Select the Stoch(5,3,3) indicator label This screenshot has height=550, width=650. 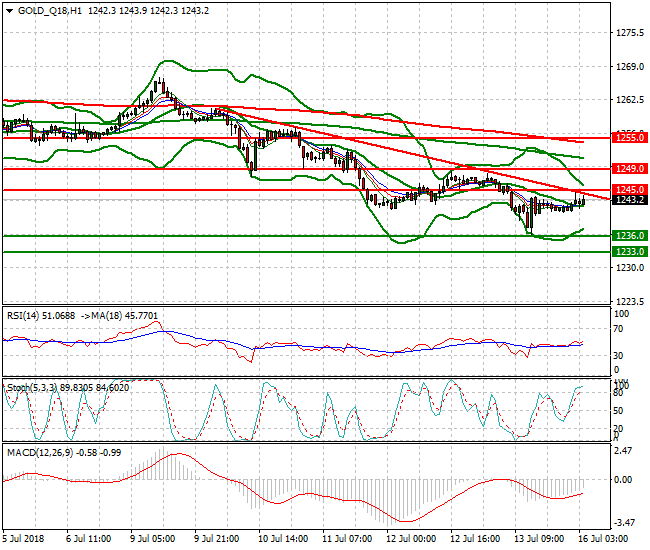(x=32, y=388)
